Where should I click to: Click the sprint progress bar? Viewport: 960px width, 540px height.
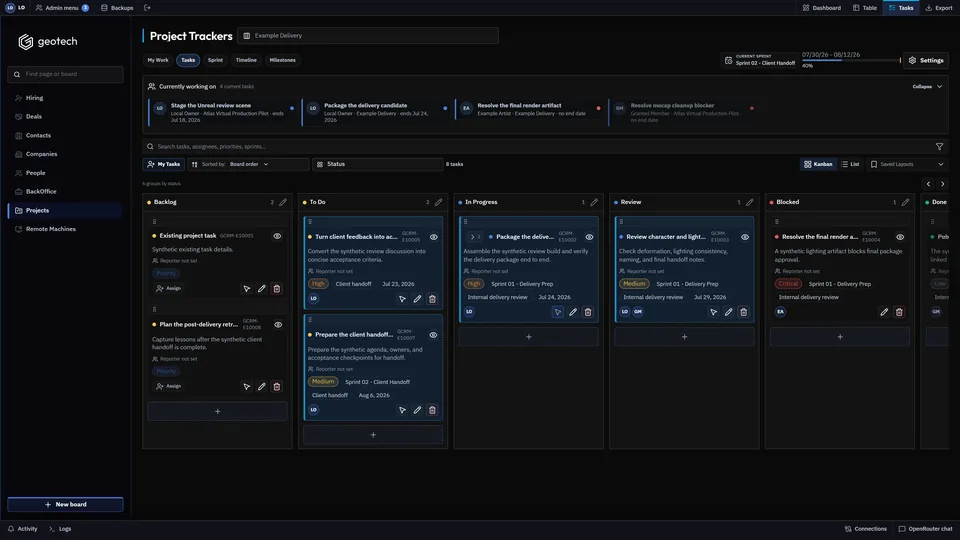point(851,60)
